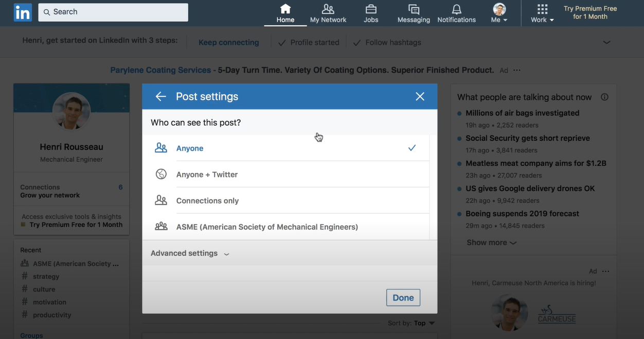Click hashtag icon beside culture
Screen dimensions: 644x339
pyautogui.click(x=25, y=289)
